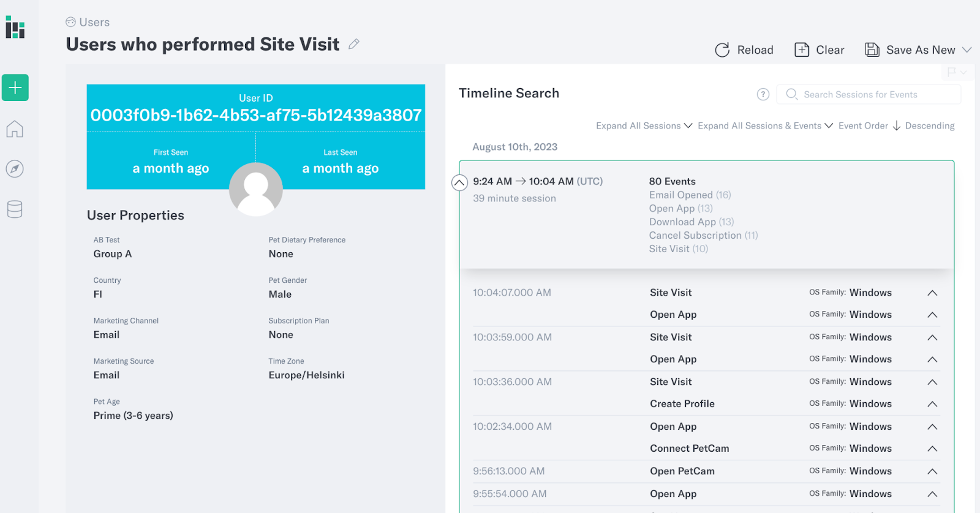The height and width of the screenshot is (513, 980).
Task: Click the Create Profile event name
Action: [682, 404]
